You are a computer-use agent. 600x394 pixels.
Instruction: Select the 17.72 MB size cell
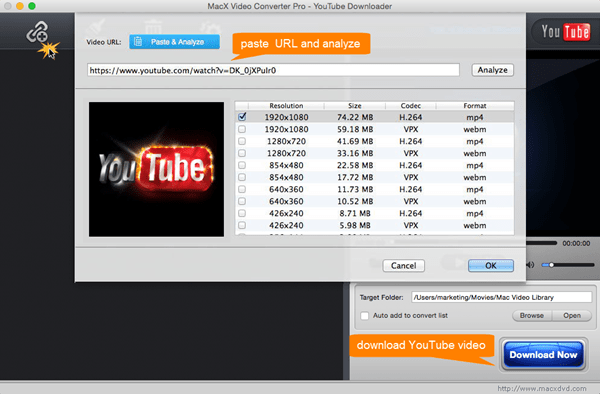click(x=355, y=177)
